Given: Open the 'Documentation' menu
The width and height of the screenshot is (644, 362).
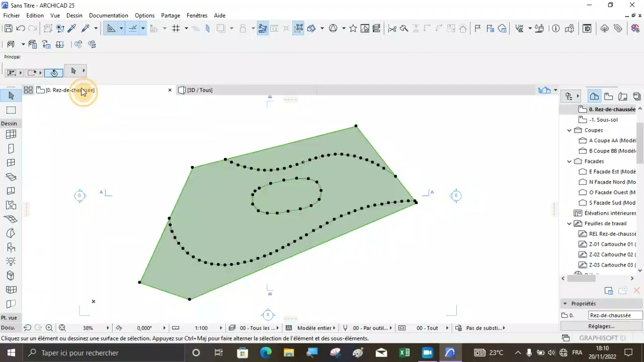Looking at the screenshot, I should pos(109,16).
